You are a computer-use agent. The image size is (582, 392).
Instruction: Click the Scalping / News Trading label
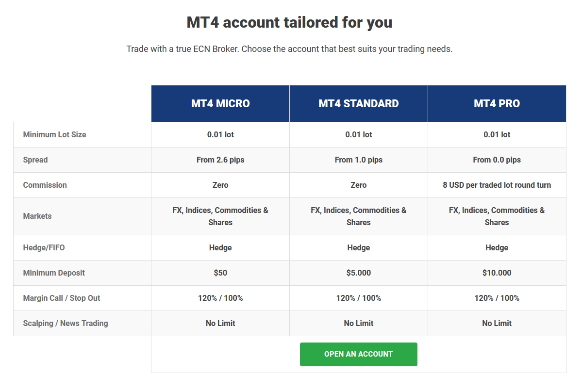[66, 324]
